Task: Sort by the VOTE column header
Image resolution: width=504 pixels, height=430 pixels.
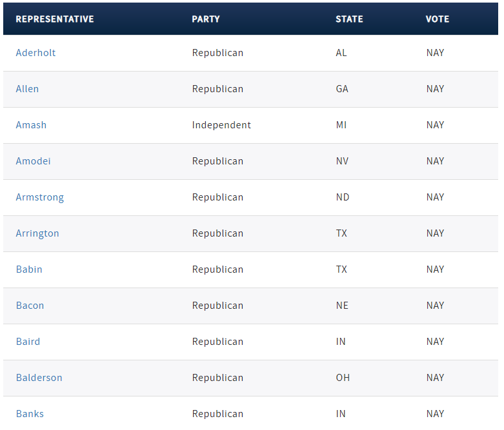Action: click(438, 19)
